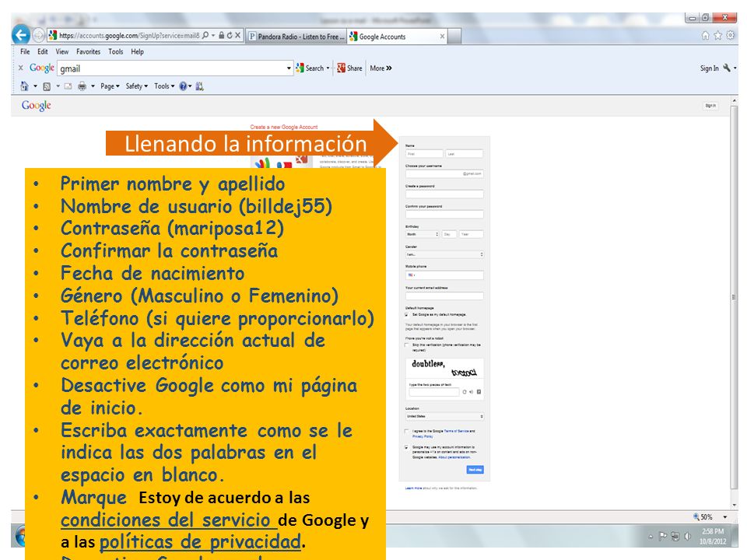Viewport: 747px width, 560px height.
Task: Open the Safety dropdown menu
Action: 137,86
